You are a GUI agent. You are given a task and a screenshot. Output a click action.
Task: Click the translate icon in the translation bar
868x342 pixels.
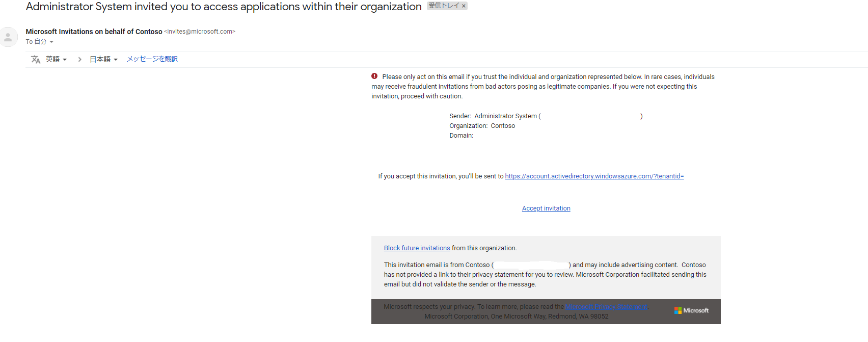(x=36, y=60)
